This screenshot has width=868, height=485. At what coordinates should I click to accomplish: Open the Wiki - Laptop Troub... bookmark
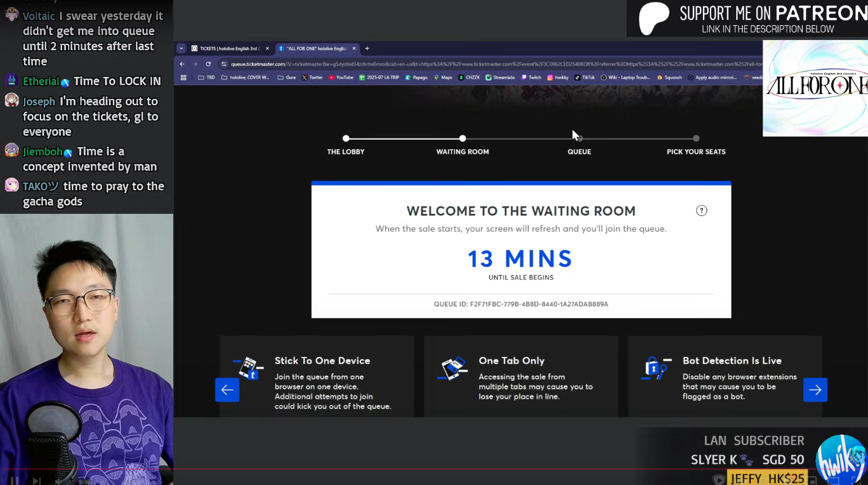[626, 77]
